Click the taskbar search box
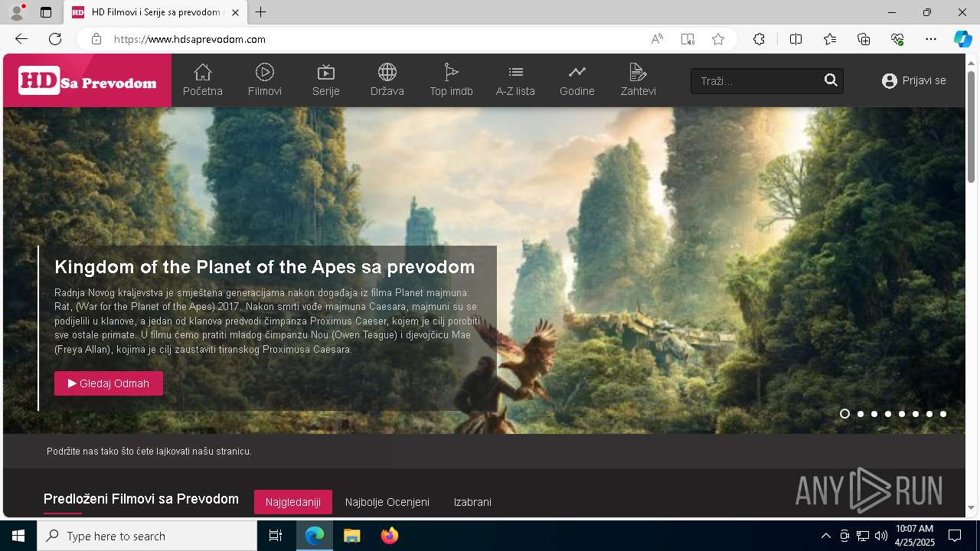980x551 pixels. click(x=147, y=536)
